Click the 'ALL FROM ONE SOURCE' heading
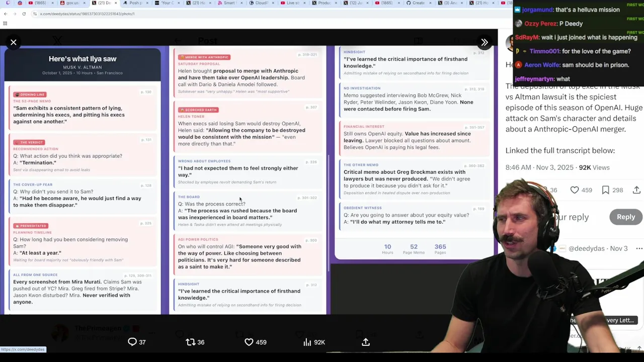 coord(35,275)
